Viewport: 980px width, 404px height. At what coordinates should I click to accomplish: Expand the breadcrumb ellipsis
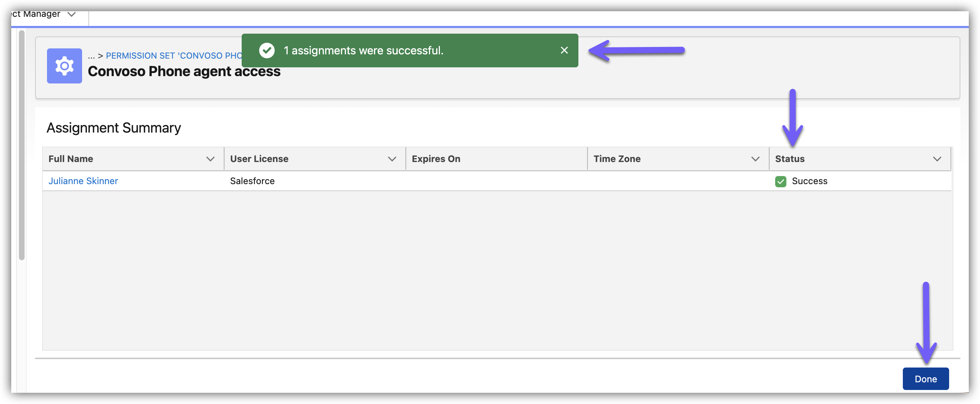pyautogui.click(x=91, y=55)
